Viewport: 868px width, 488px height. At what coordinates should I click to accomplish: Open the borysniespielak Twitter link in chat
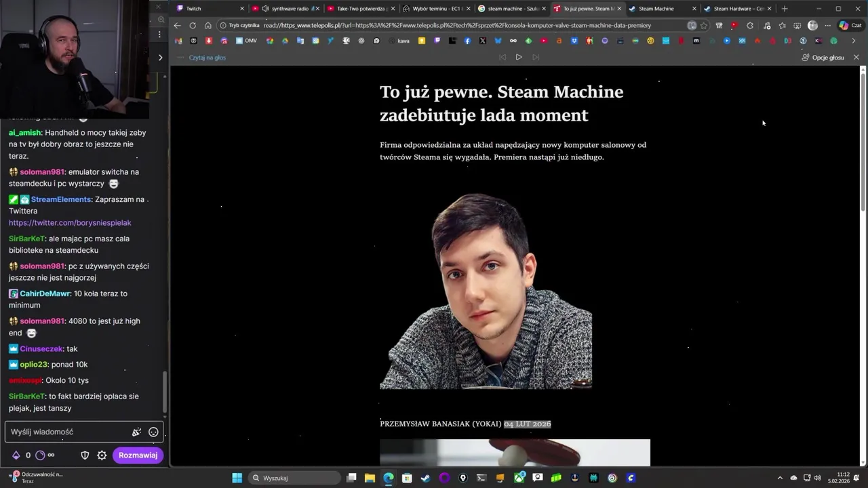click(x=70, y=223)
